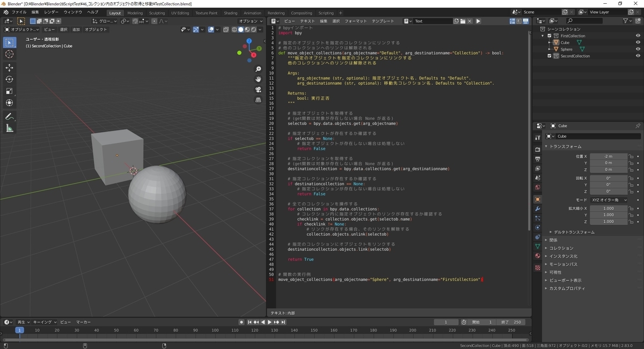This screenshot has height=349, width=644.
Task: Open the World properties tab
Action: 537,187
